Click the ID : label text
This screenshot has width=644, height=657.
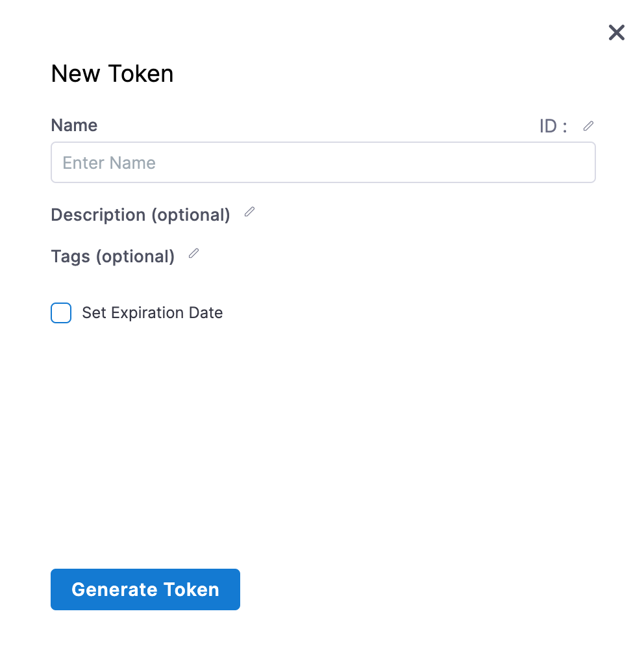click(x=553, y=126)
